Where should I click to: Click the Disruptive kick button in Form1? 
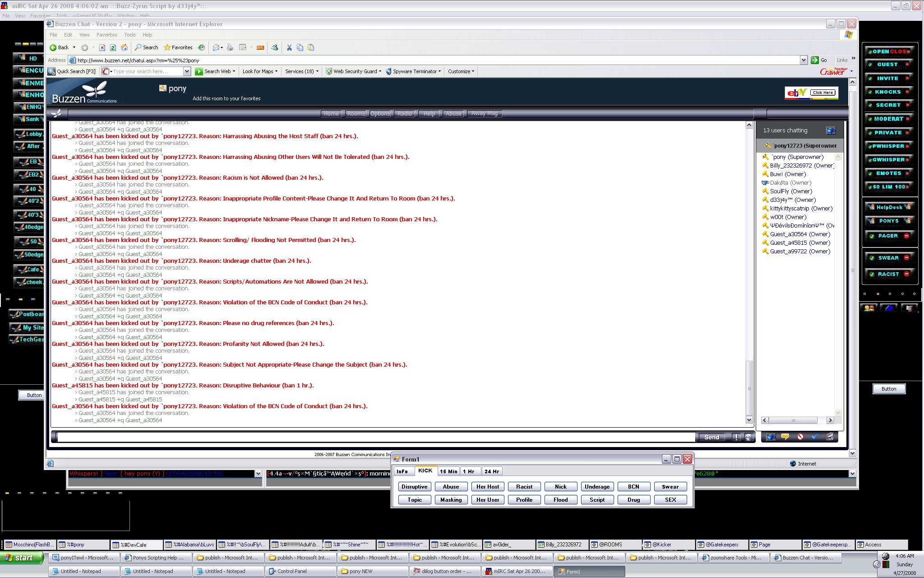(x=414, y=487)
